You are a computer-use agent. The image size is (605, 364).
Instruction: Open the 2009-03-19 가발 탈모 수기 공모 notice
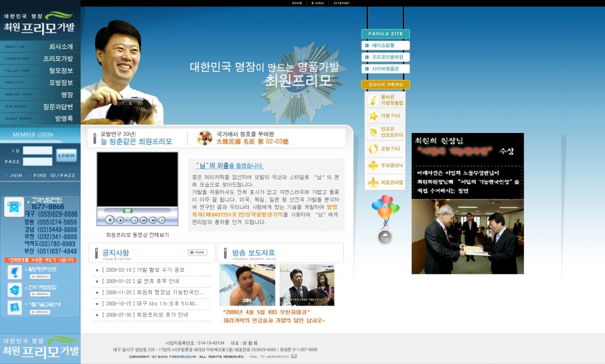(x=143, y=270)
